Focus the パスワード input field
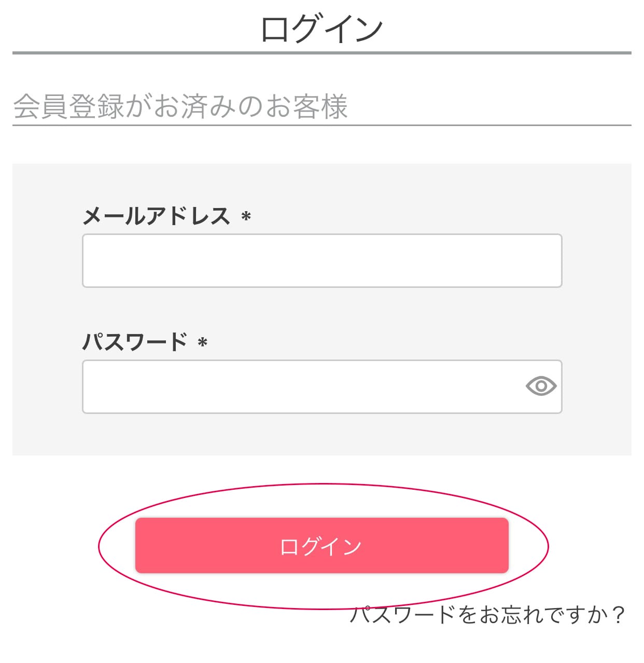 [x=301, y=386]
